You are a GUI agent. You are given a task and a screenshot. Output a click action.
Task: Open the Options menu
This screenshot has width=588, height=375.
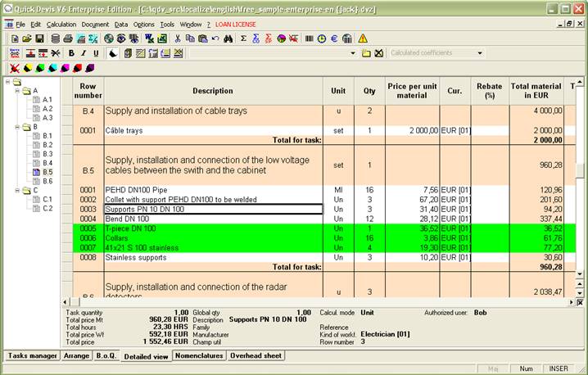[143, 25]
